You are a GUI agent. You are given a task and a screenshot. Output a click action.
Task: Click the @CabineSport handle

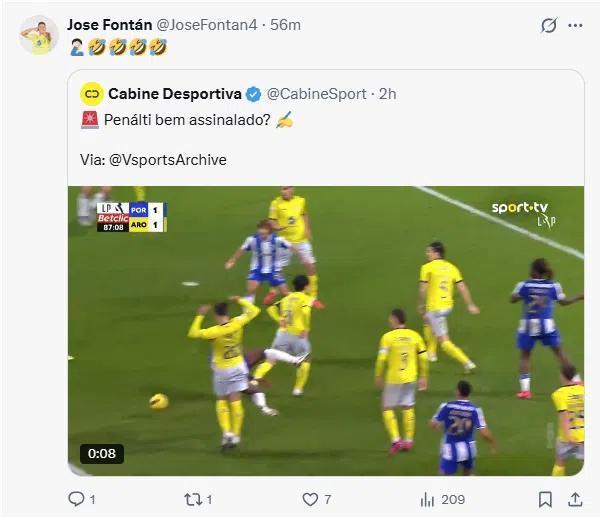pos(316,94)
